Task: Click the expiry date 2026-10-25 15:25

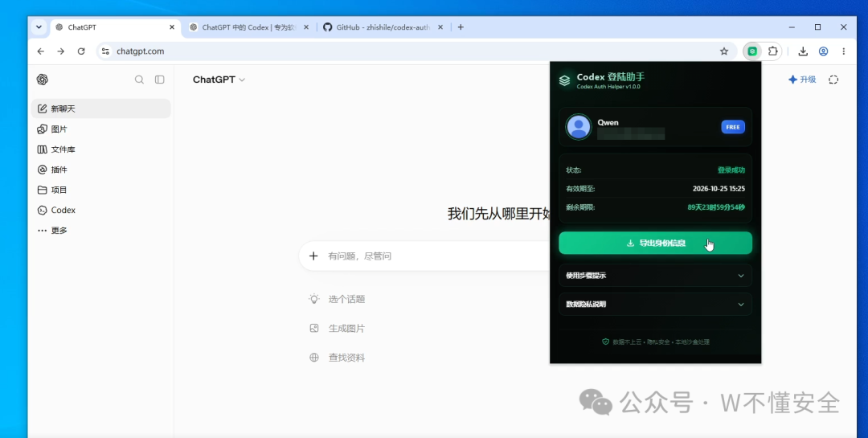Action: click(x=719, y=189)
